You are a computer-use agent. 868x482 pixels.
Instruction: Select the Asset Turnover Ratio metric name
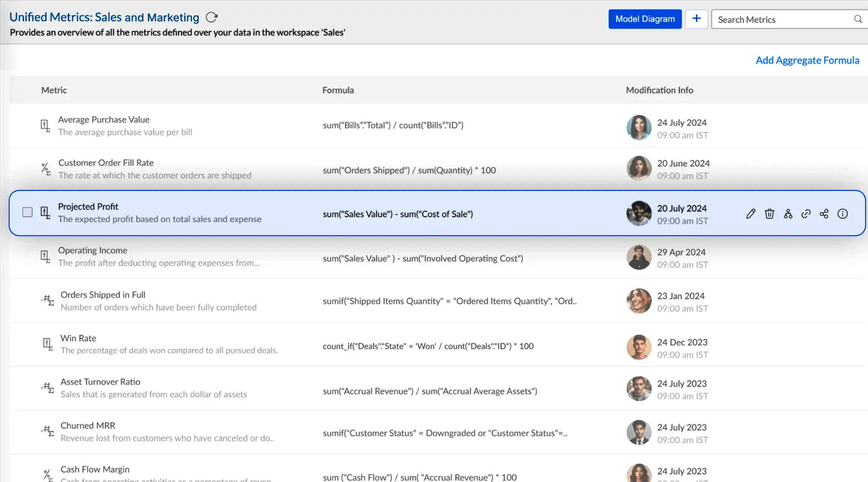[100, 382]
